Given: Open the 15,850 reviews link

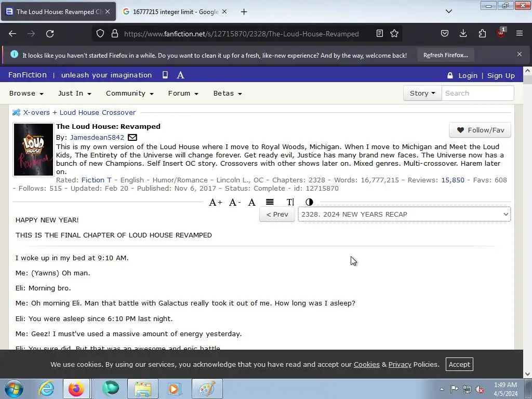Looking at the screenshot, I should point(453,180).
